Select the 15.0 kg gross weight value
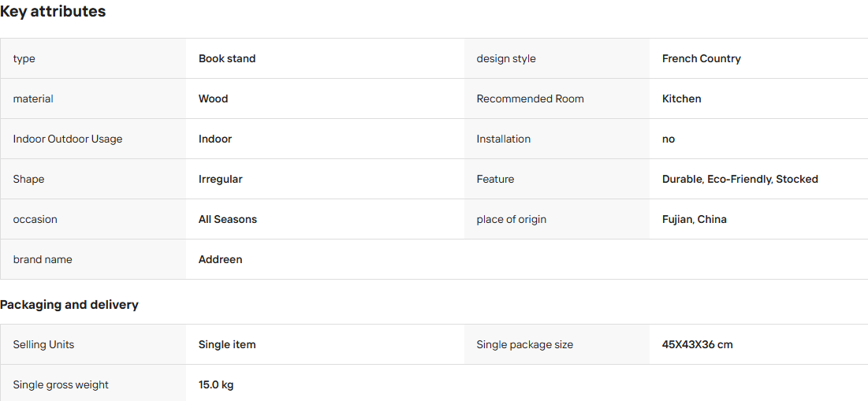The image size is (868, 401). pyautogui.click(x=216, y=385)
